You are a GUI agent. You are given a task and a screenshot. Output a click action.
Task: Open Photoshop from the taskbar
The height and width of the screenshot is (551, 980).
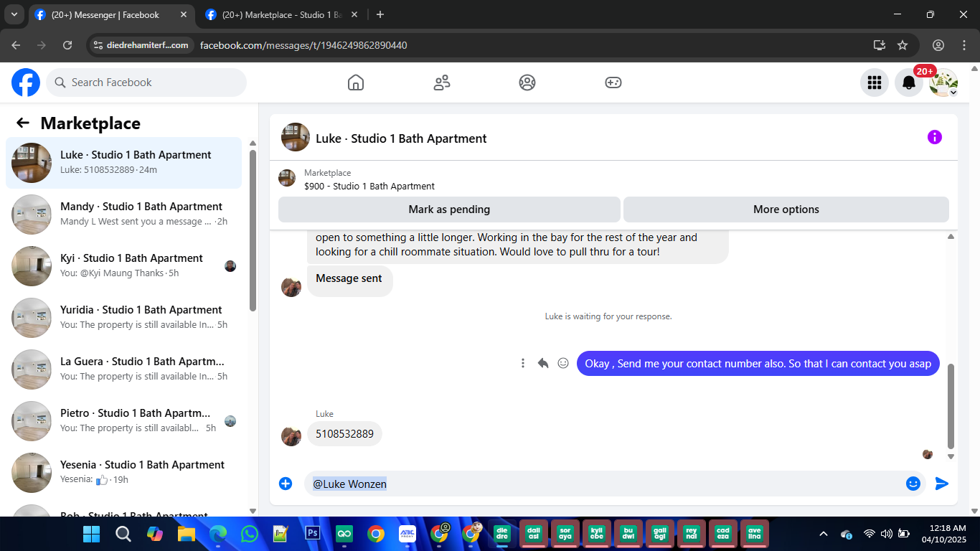point(313,534)
